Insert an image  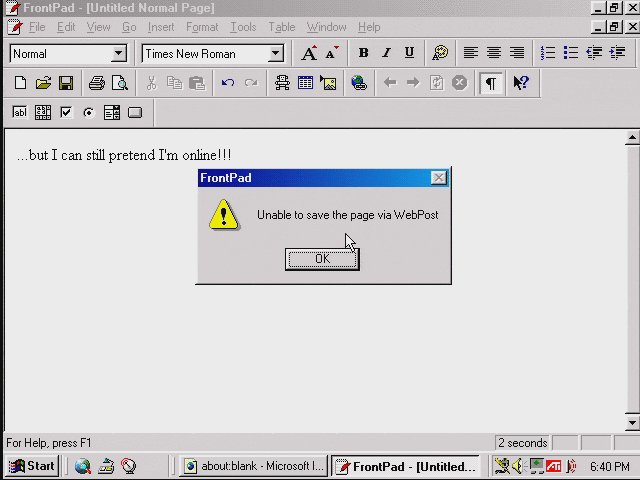(x=329, y=83)
